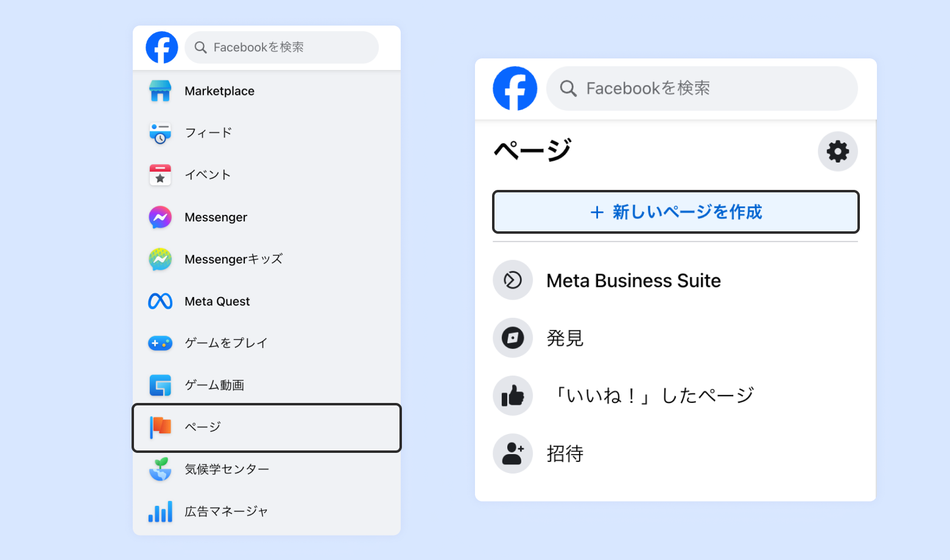The image size is (950, 560).
Task: Select the イベント calendar icon
Action: [x=160, y=175]
